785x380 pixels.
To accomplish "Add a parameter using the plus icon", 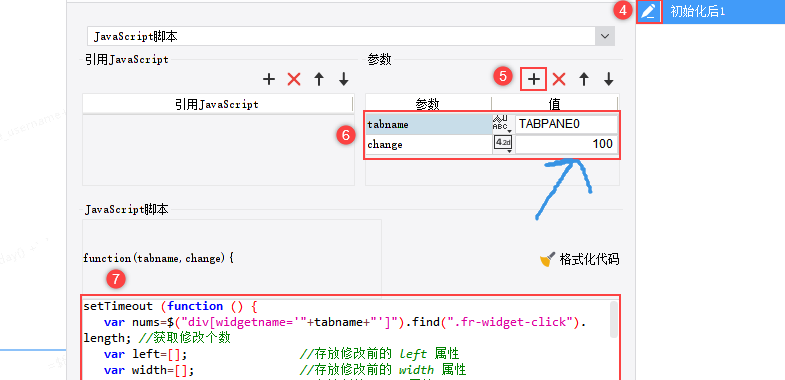I will point(534,79).
